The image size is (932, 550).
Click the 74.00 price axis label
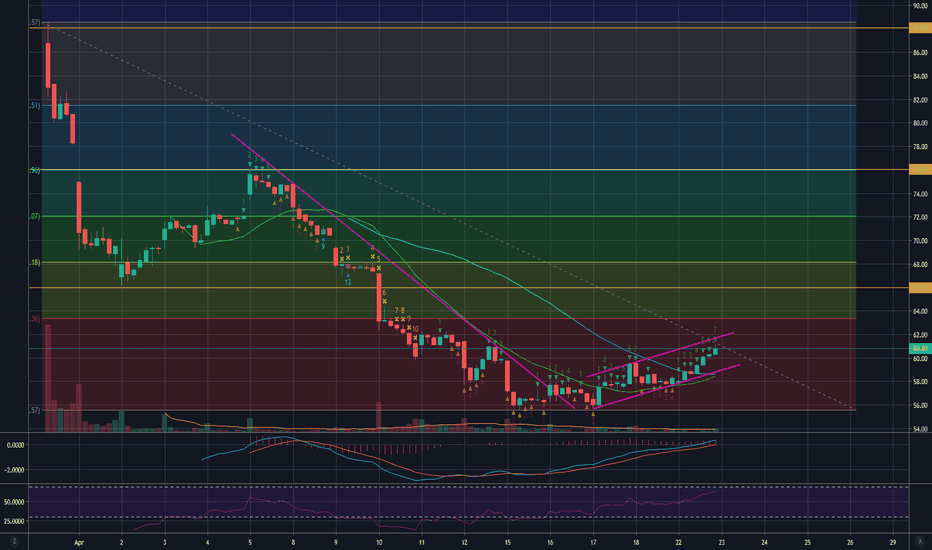pyautogui.click(x=920, y=194)
